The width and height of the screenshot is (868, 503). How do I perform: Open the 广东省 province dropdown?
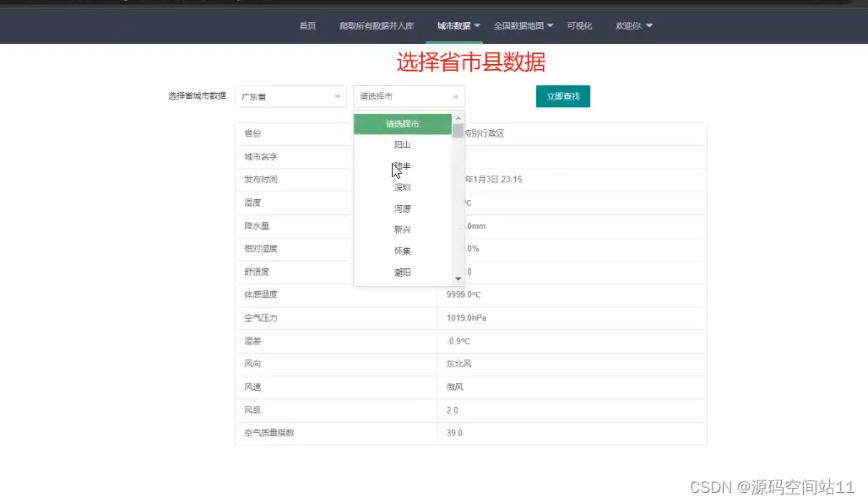(290, 95)
